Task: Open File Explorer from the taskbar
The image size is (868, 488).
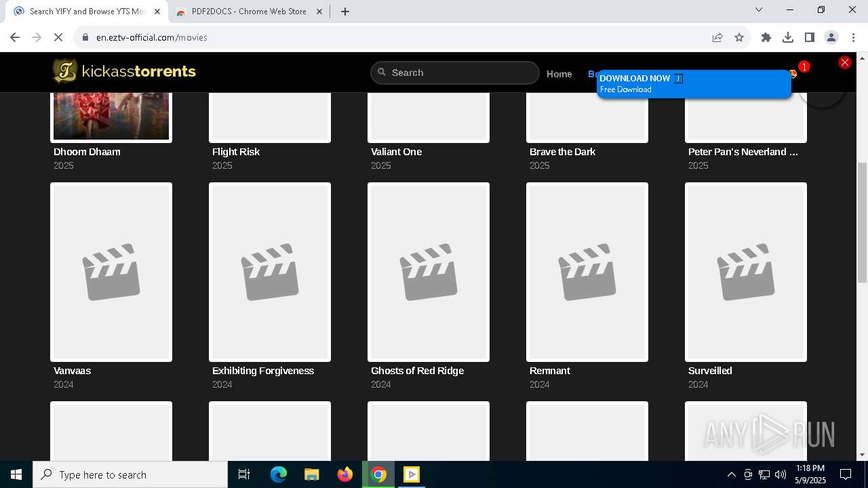Action: pyautogui.click(x=311, y=474)
